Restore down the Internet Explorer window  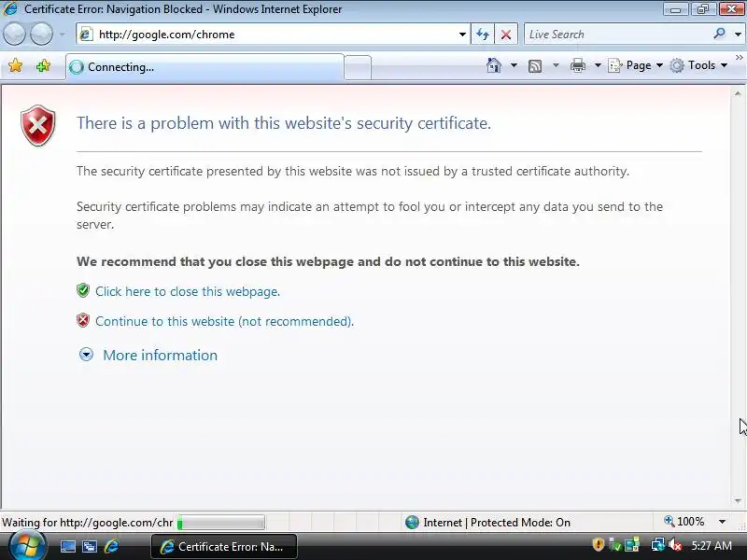pyautogui.click(x=703, y=9)
